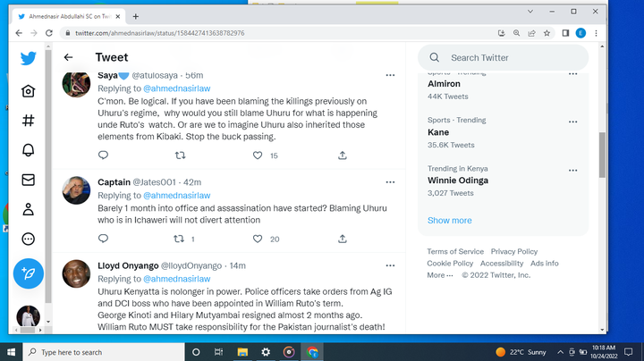Reply to Captain's tweet

[x=103, y=239]
